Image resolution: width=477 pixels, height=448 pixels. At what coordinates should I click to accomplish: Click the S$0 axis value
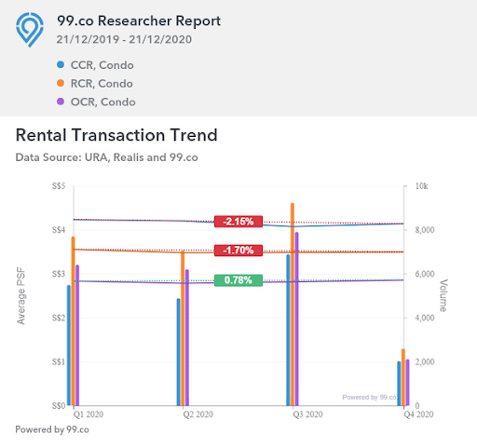(59, 406)
